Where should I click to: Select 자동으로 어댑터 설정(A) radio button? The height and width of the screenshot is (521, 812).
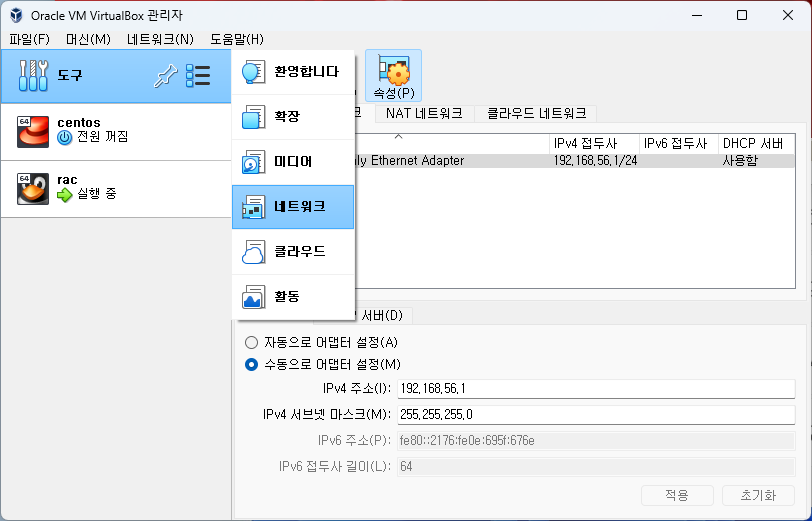pyautogui.click(x=252, y=342)
